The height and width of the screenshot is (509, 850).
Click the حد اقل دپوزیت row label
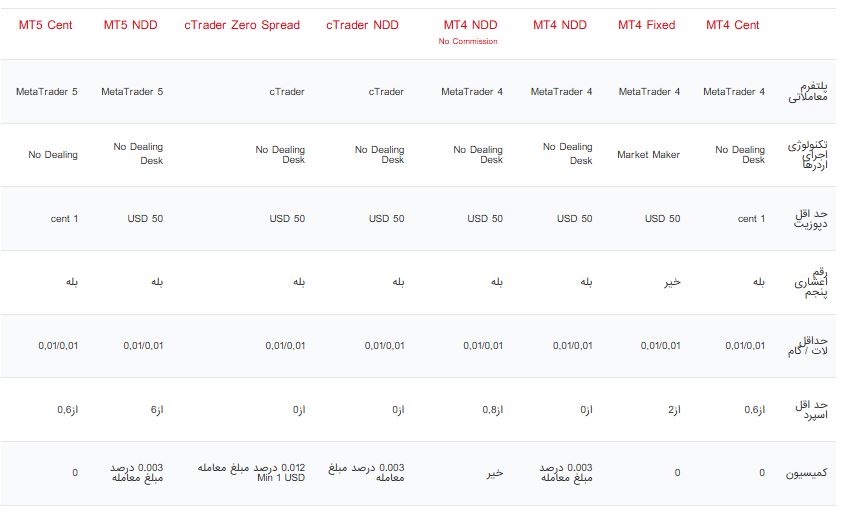click(811, 218)
